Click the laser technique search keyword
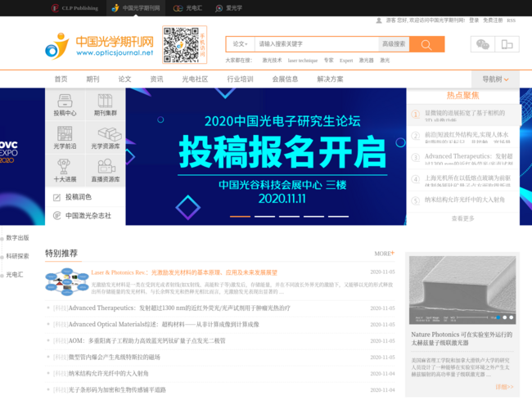This screenshot has height=409, width=532. 303,61
